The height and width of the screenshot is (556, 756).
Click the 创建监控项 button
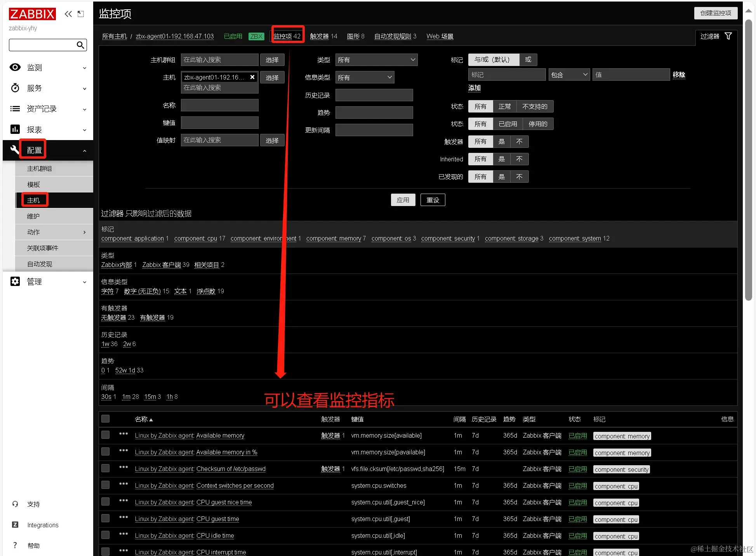[716, 13]
